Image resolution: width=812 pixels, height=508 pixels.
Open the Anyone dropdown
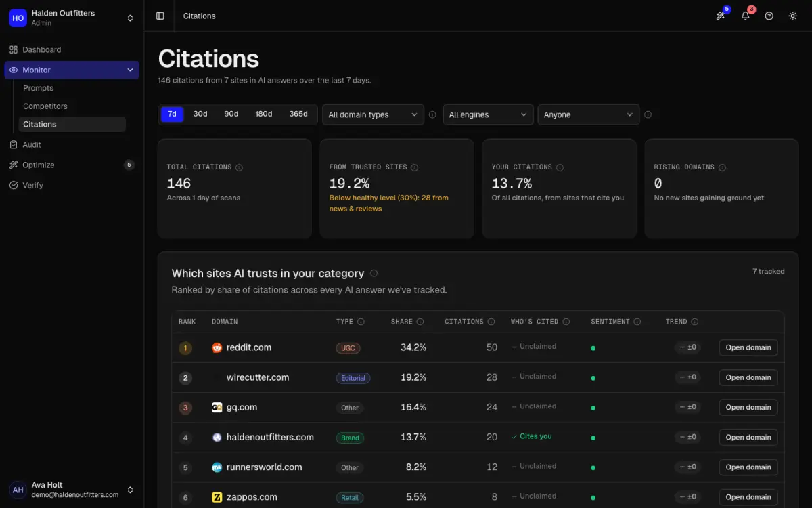coord(589,114)
